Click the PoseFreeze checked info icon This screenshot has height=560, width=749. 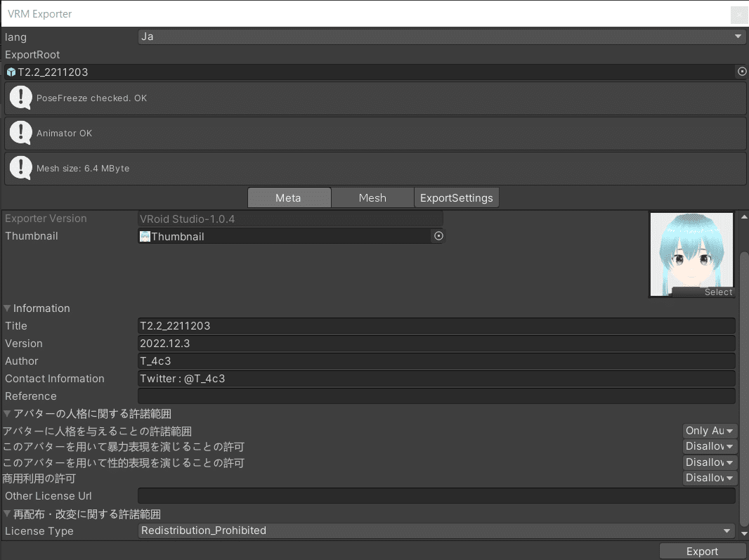[x=20, y=98]
